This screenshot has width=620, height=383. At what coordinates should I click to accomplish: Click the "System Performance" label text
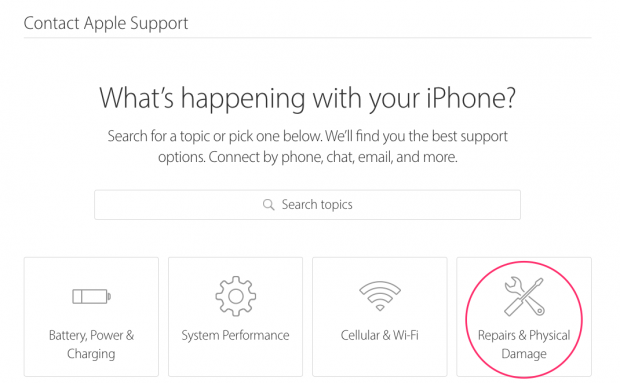[235, 335]
